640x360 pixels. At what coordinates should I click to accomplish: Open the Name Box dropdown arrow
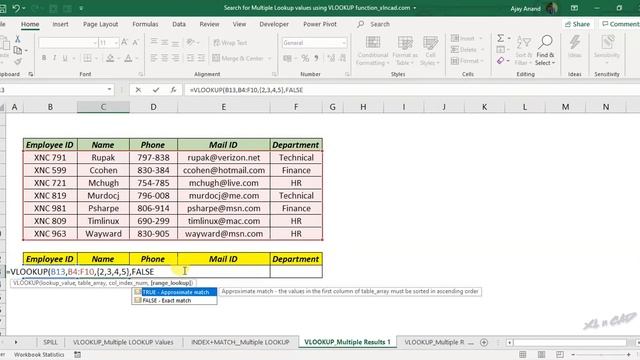[109, 90]
